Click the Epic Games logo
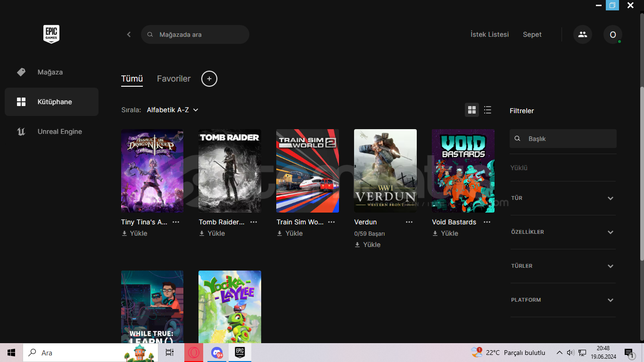 point(51,34)
